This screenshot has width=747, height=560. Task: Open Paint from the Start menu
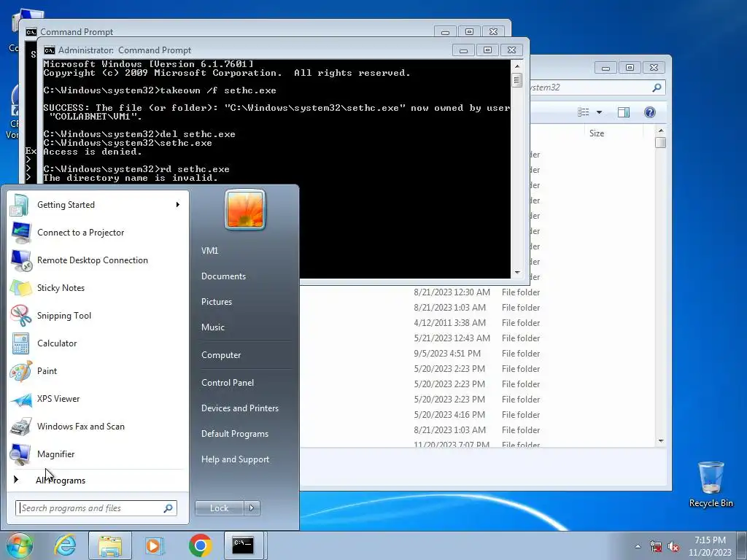click(98, 371)
